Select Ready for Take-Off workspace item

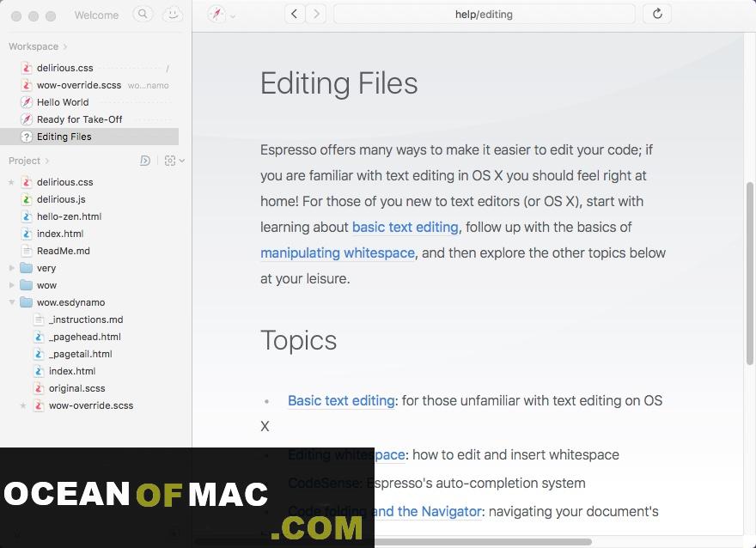pos(80,119)
